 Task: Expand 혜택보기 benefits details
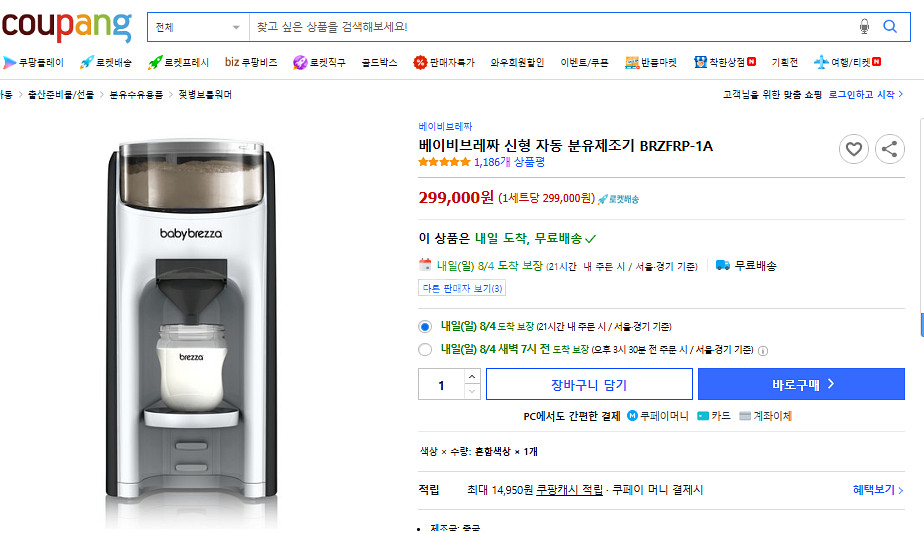click(877, 490)
